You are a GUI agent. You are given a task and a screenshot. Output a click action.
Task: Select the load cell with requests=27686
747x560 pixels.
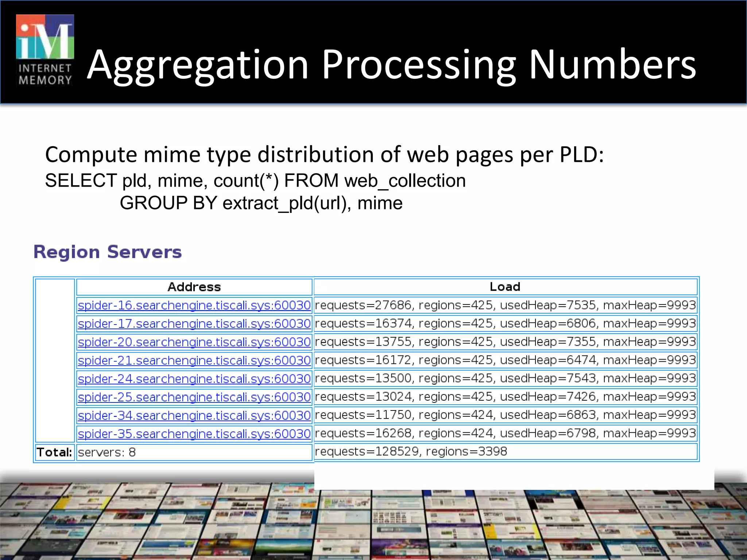(506, 305)
